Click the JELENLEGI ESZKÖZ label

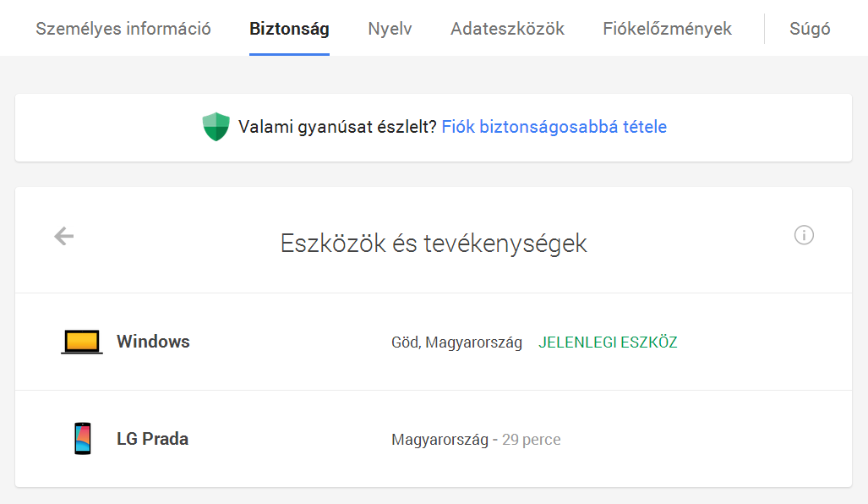[608, 342]
